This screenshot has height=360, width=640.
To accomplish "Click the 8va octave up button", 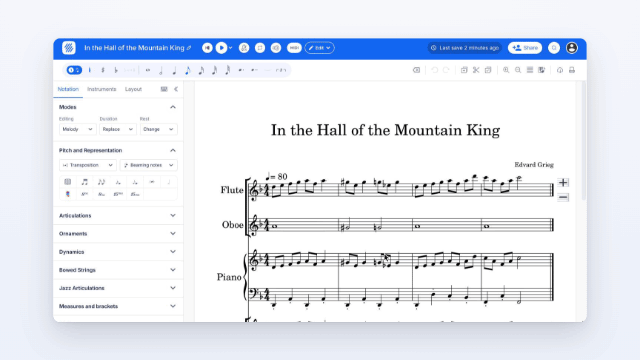I will 84,194.
